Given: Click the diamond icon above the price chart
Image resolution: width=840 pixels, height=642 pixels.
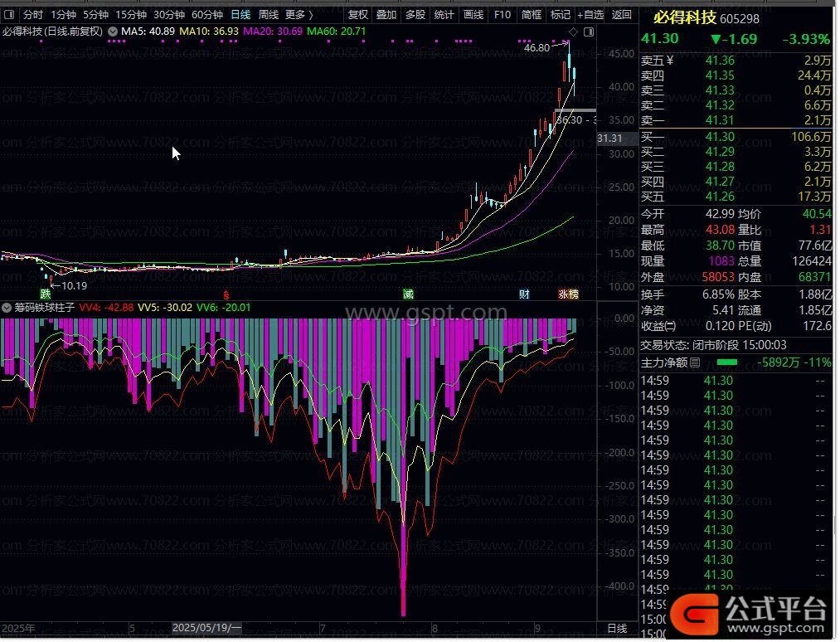Looking at the screenshot, I should coord(573,32).
